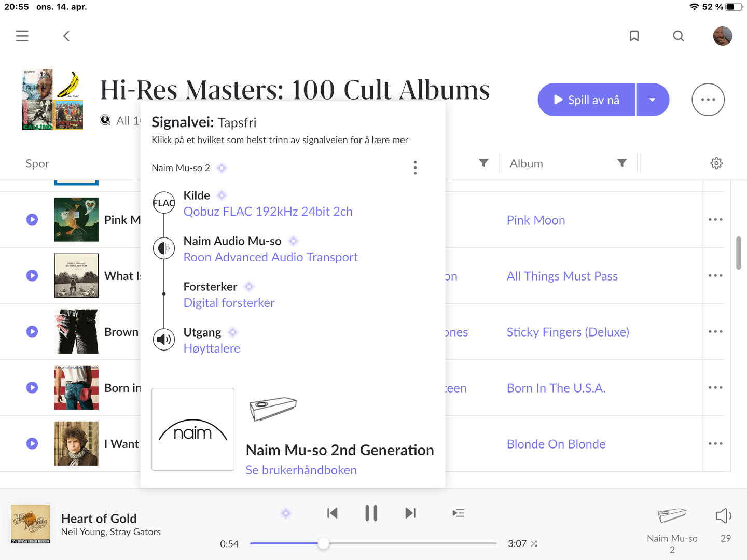The width and height of the screenshot is (747, 560).
Task: Open track list column settings gear
Action: pos(716,163)
